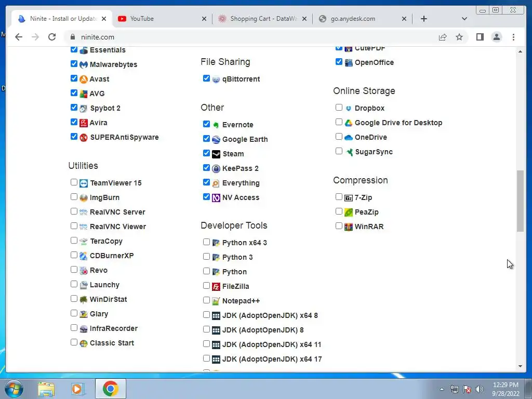Image resolution: width=532 pixels, height=399 pixels.
Task: Click the NV Access icon
Action: point(216,198)
